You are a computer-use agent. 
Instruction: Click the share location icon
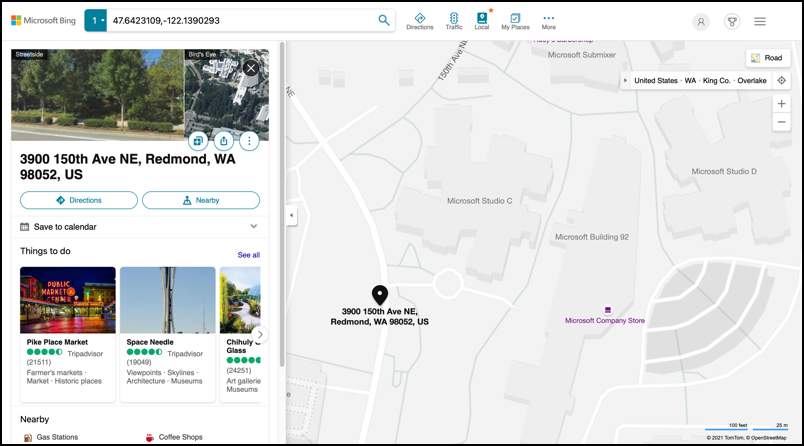pos(224,140)
